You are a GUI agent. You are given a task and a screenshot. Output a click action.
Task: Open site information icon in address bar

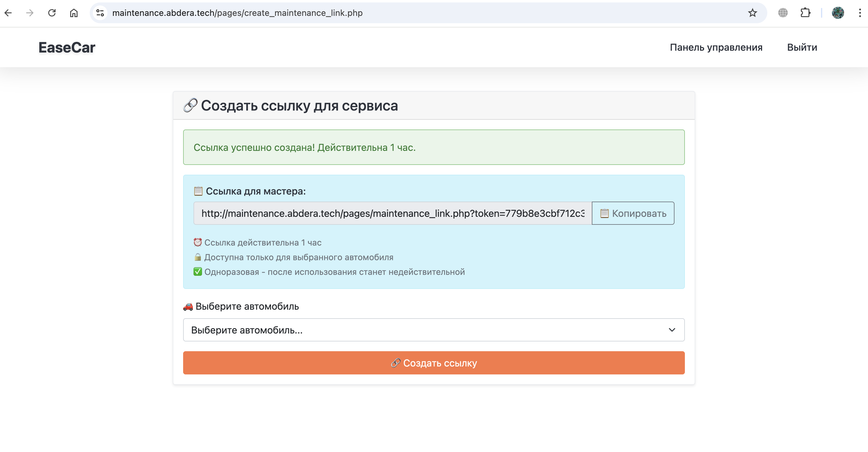(x=100, y=13)
